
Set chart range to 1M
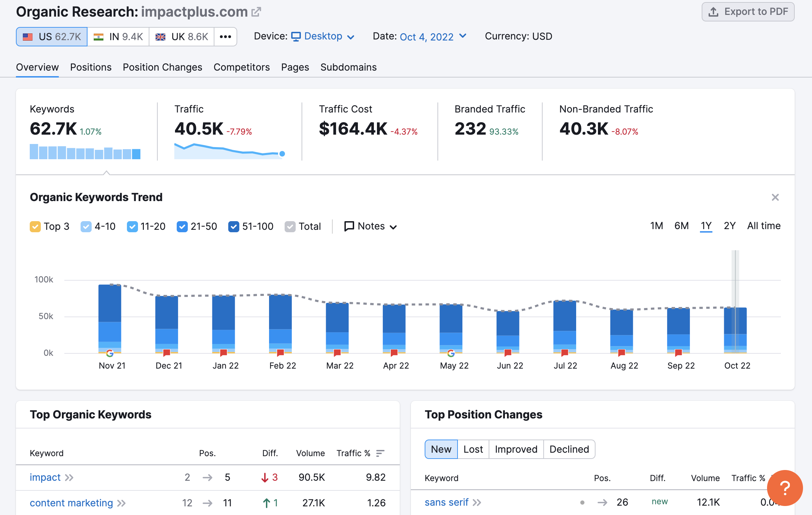656,226
